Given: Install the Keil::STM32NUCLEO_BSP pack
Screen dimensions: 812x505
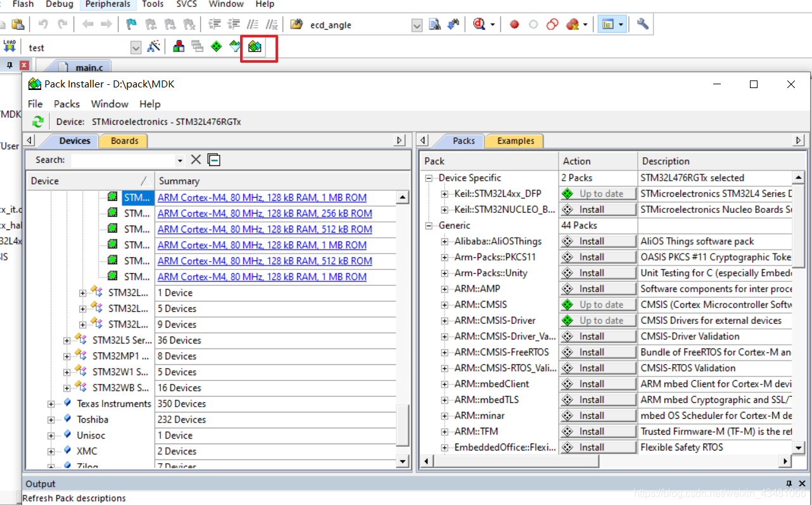Looking at the screenshot, I should (x=598, y=209).
